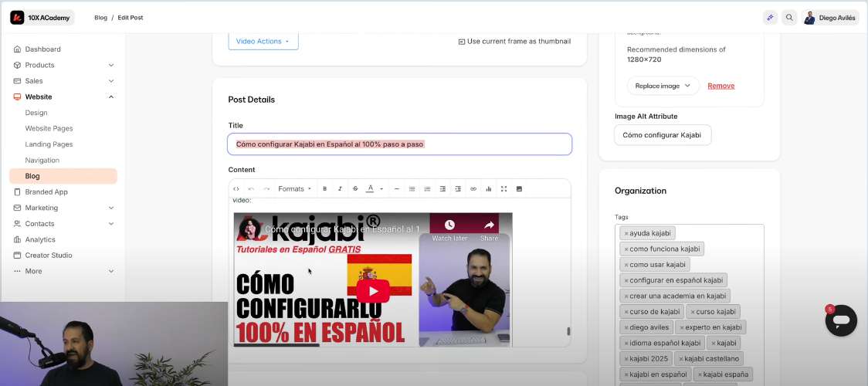
Task: Open the Video Actions dropdown
Action: (263, 41)
